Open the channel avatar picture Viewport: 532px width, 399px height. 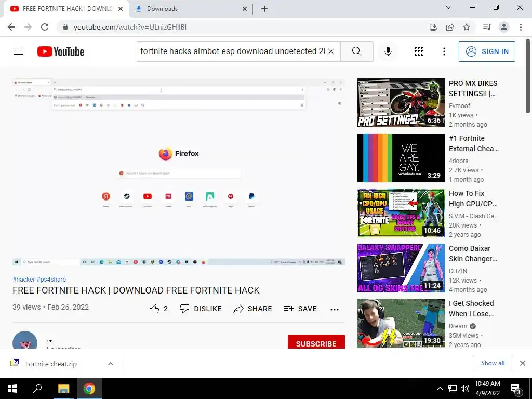tap(25, 340)
